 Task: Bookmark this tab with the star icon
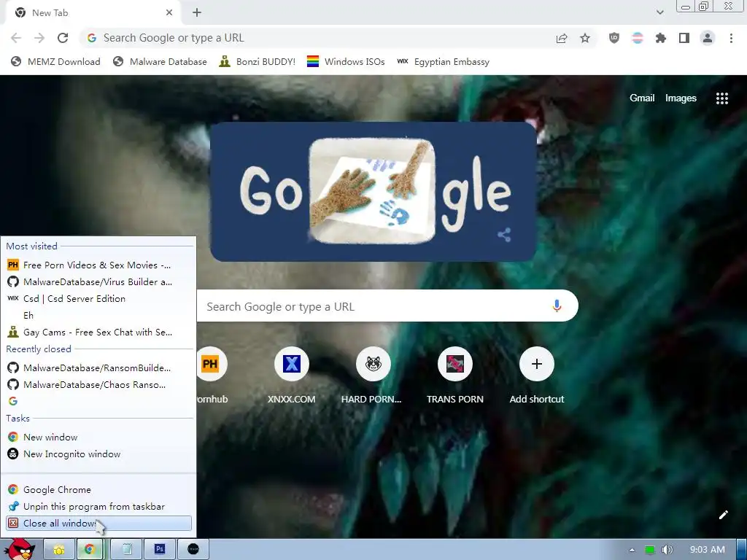(585, 38)
